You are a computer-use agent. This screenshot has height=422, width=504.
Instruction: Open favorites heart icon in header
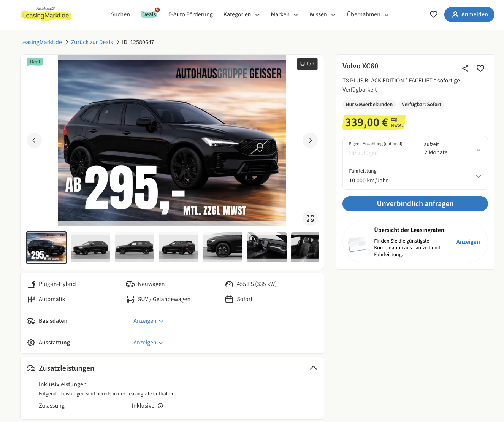(433, 14)
